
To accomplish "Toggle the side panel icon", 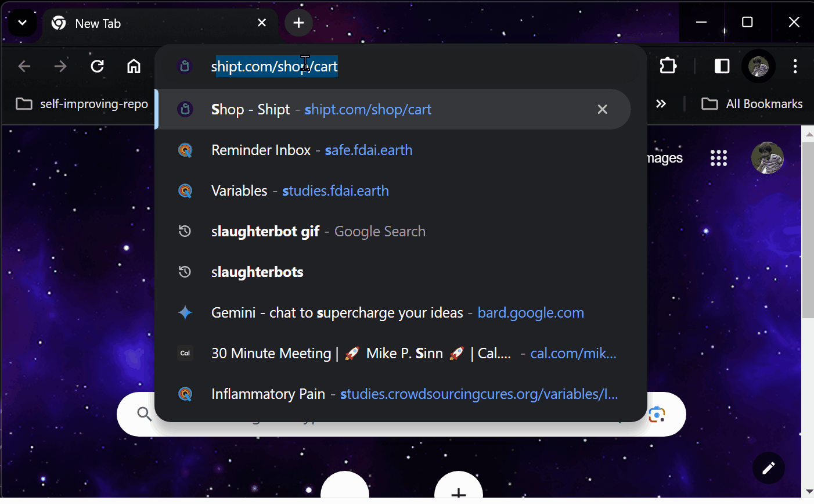I will [722, 66].
